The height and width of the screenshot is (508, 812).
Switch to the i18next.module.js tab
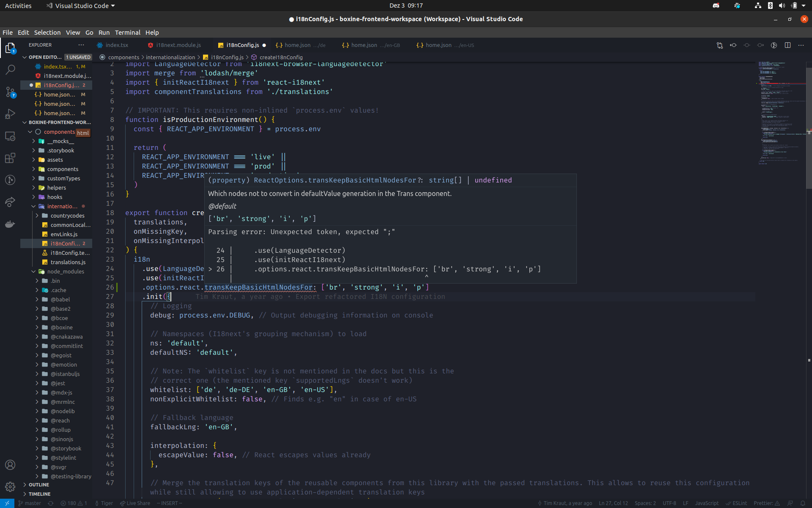[x=178, y=45]
